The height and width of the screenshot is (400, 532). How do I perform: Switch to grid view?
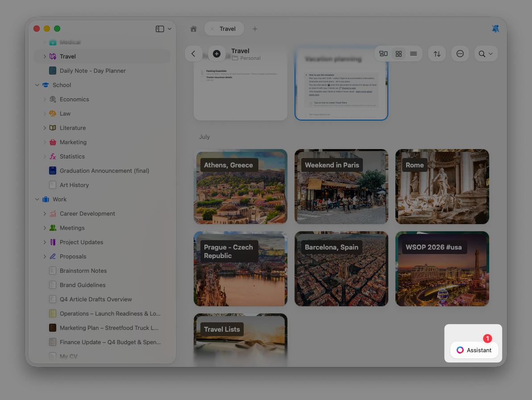click(x=399, y=54)
